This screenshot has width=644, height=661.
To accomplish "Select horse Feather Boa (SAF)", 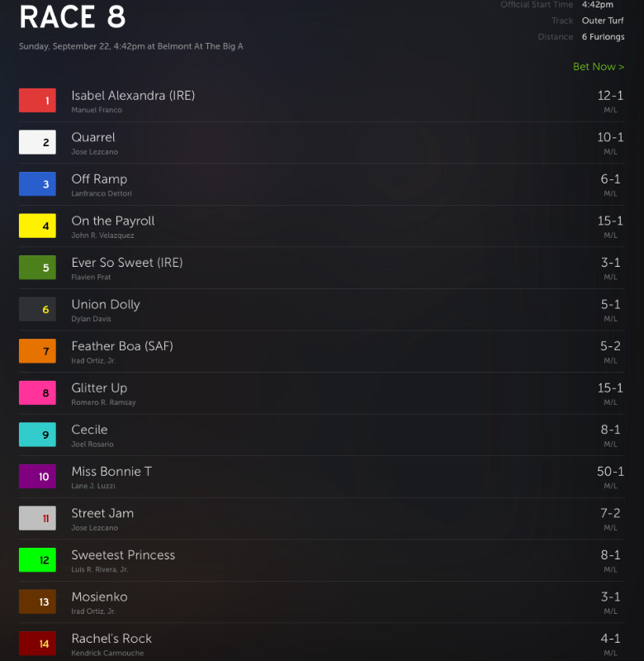I will (x=122, y=346).
